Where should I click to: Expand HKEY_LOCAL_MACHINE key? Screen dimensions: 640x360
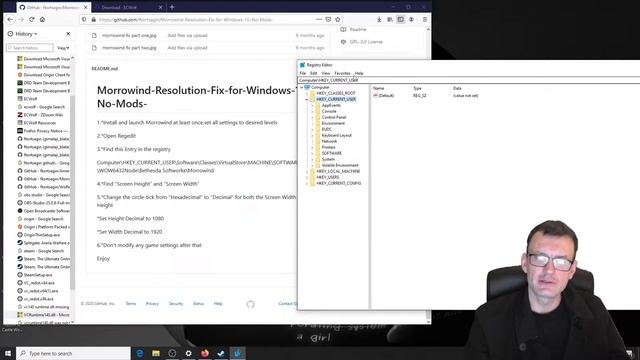coord(307,171)
